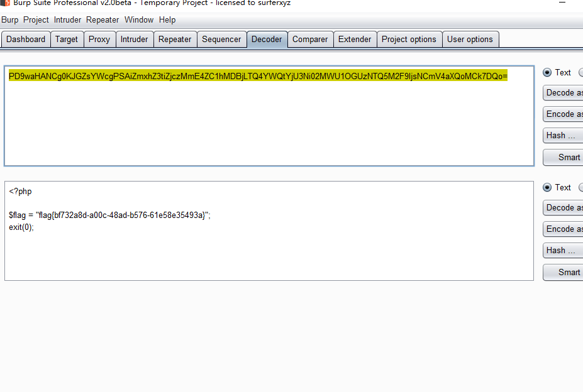Open Hash dropdown for base64 input
Screen dimensions: 583x392
coord(563,135)
